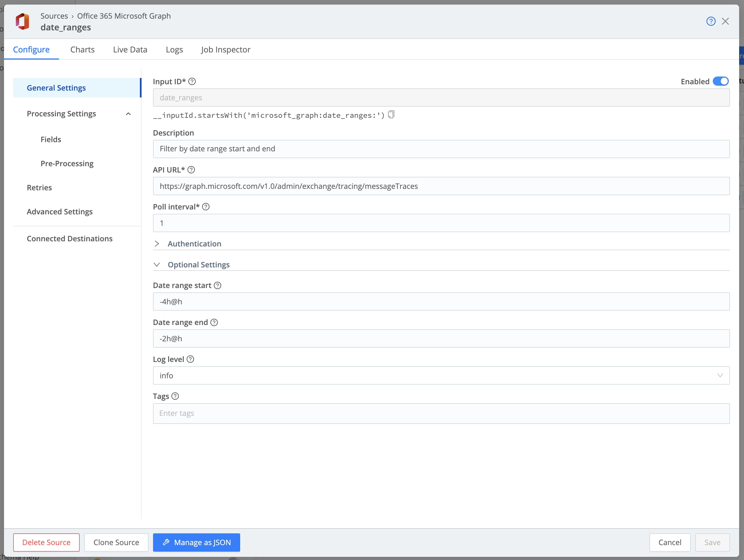Toggle the Enabled switch off
744x560 pixels.
coord(720,81)
